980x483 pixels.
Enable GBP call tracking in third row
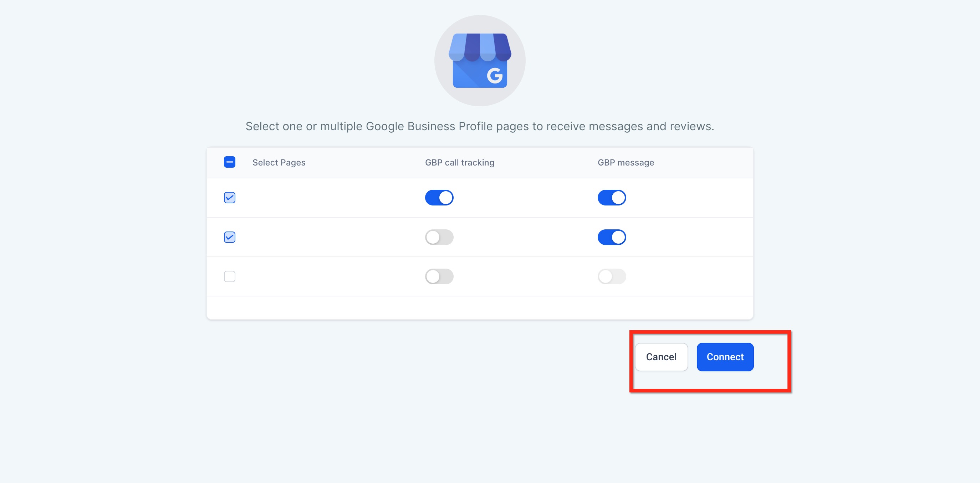click(439, 276)
